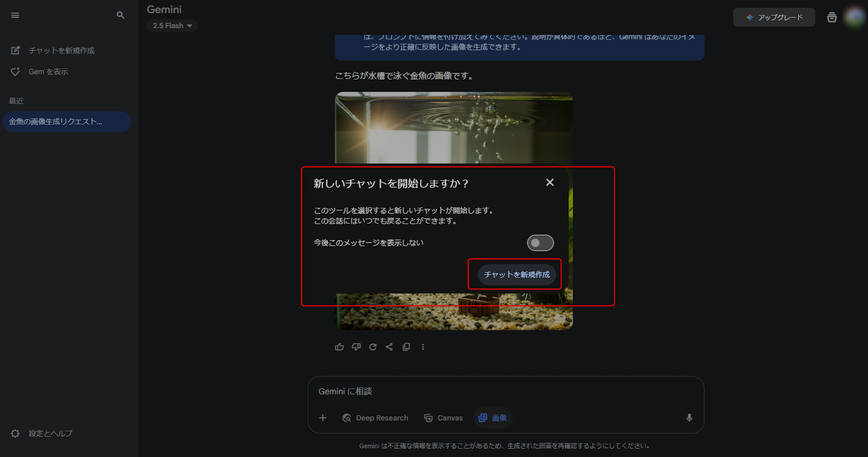Share the response via share icon

tap(389, 347)
